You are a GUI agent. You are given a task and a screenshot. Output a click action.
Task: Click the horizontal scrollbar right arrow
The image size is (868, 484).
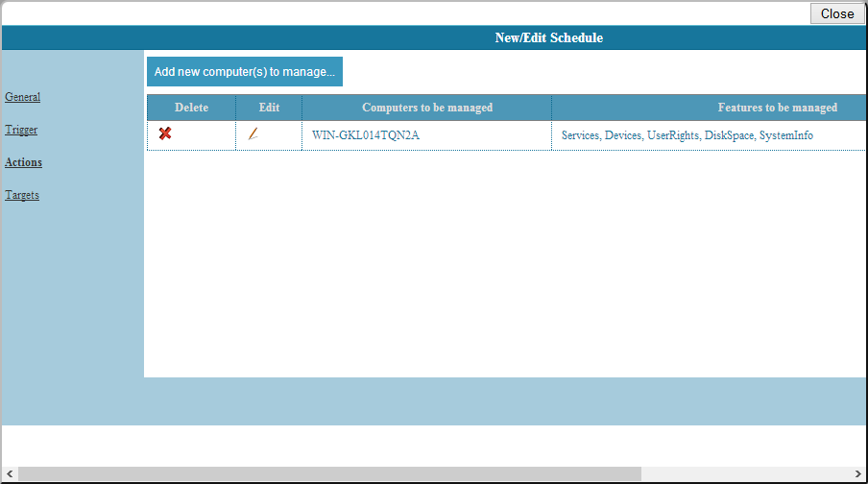click(858, 474)
